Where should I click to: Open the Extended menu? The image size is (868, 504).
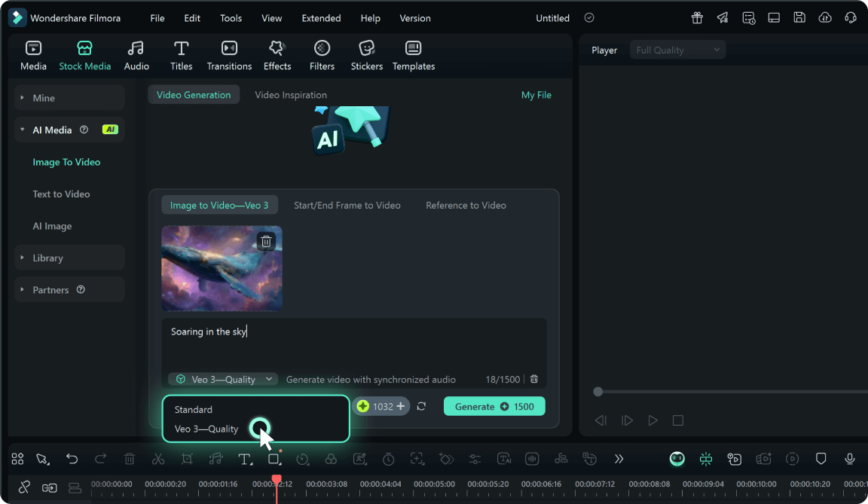pyautogui.click(x=321, y=18)
